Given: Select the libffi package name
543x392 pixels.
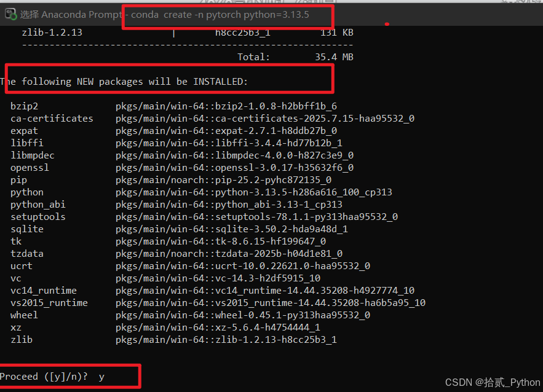Looking at the screenshot, I should click(27, 143).
